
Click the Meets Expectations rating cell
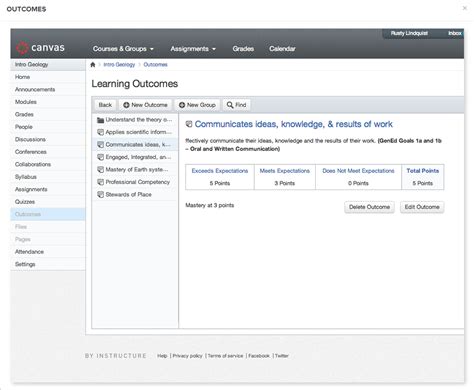pos(285,177)
